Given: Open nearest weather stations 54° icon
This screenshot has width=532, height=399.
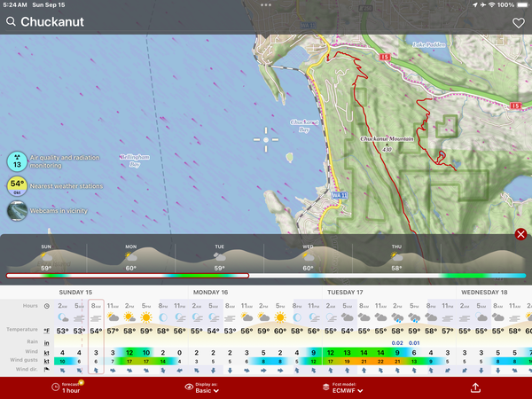Looking at the screenshot, I should tap(17, 185).
